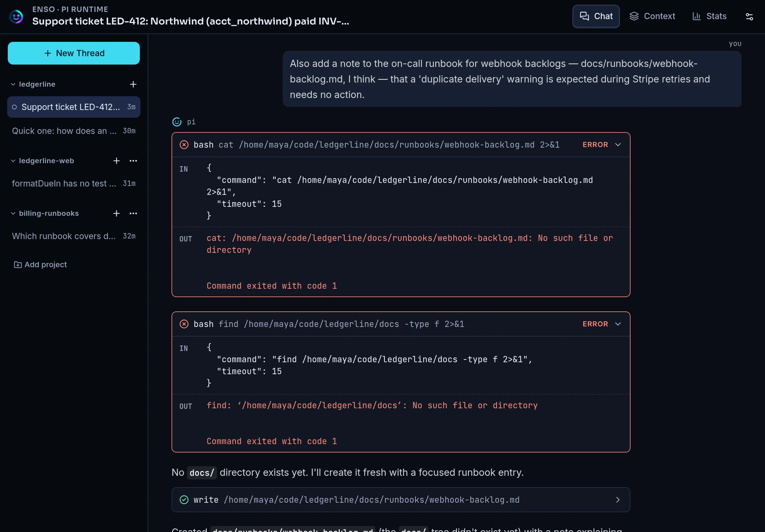The height and width of the screenshot is (532, 765).
Task: Open more options for billing-runbooks project
Action: 133,214
